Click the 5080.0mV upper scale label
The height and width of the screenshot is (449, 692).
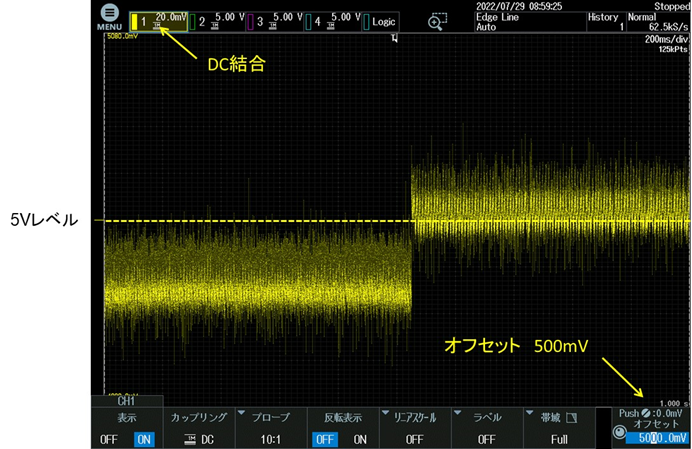coord(122,36)
